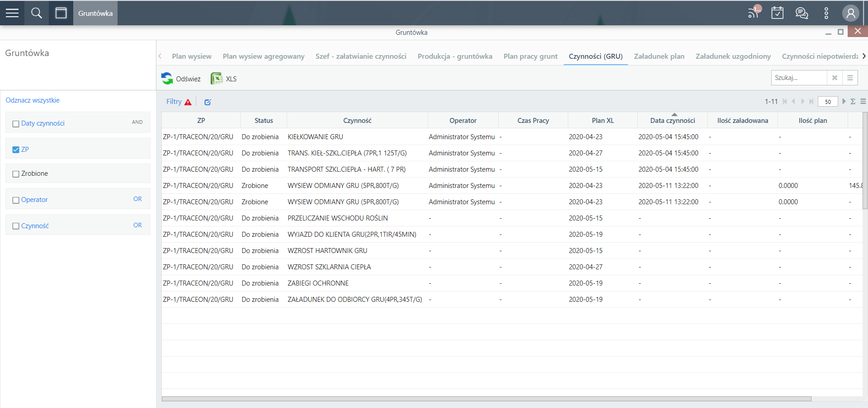Go to the first page
The height and width of the screenshot is (408, 868).
click(x=785, y=102)
